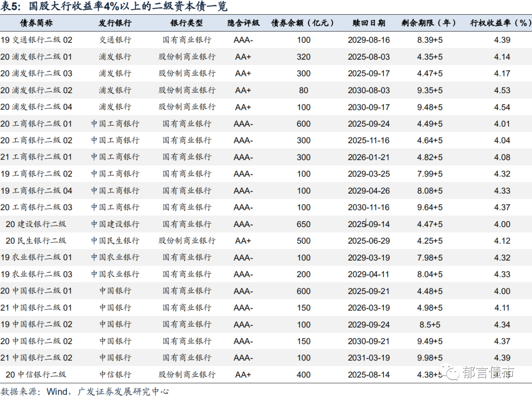Click remaining term 9.98+5

click(x=430, y=358)
